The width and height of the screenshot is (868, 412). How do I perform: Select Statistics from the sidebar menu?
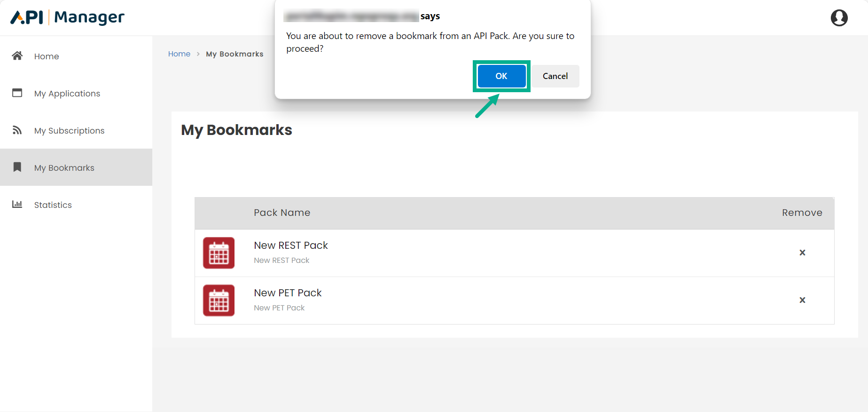[53, 205]
